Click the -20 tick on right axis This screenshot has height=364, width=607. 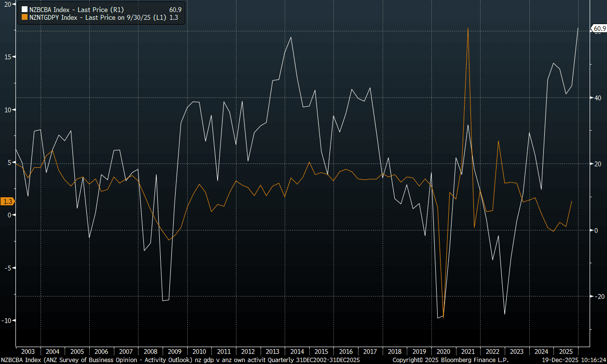[598, 297]
